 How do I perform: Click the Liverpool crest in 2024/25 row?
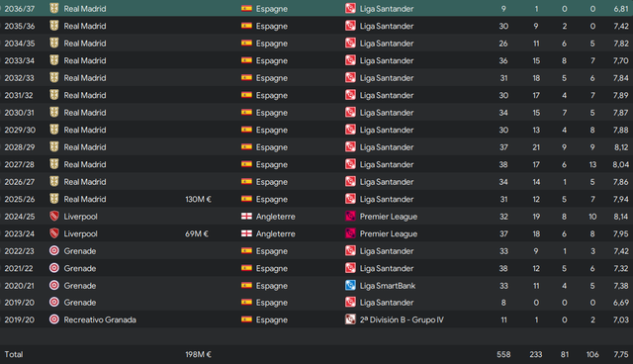click(x=54, y=217)
